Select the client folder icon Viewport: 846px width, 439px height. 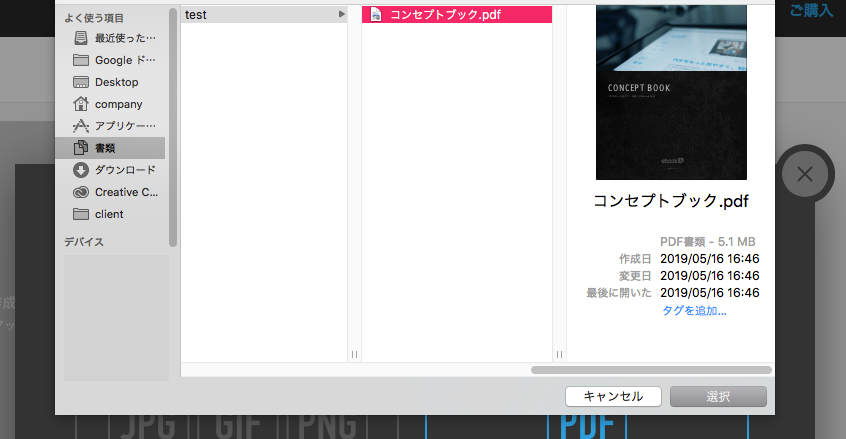coord(81,214)
